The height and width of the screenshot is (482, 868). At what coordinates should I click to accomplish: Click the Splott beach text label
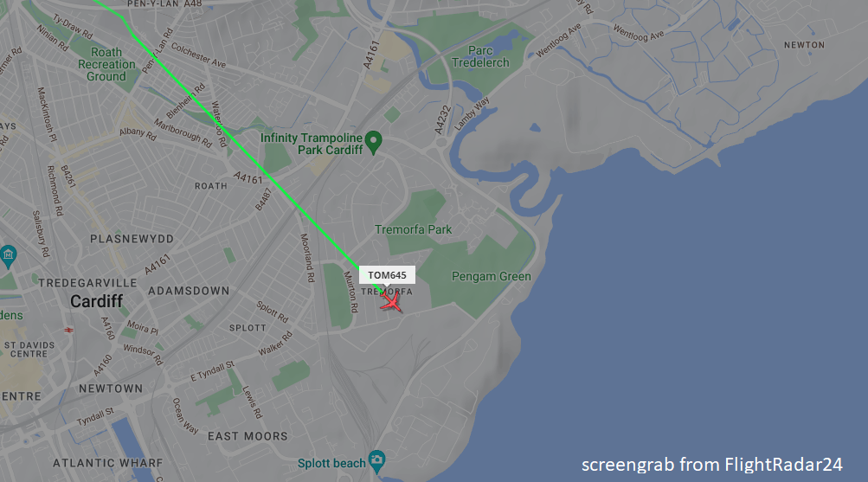[331, 463]
